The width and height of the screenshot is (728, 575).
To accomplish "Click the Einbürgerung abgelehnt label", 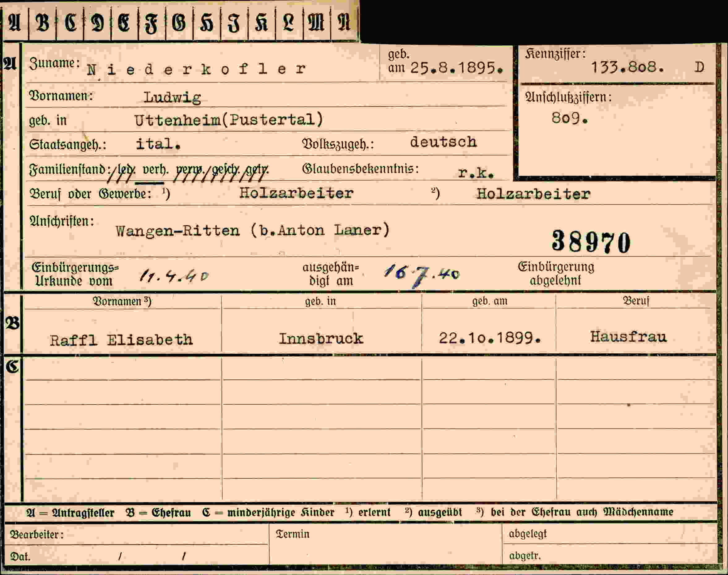I will 556,273.
